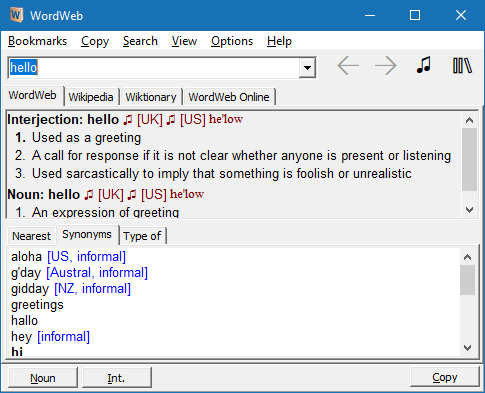This screenshot has height=393, width=485.
Task: Play pronunciation using the music note icon
Action: [424, 65]
